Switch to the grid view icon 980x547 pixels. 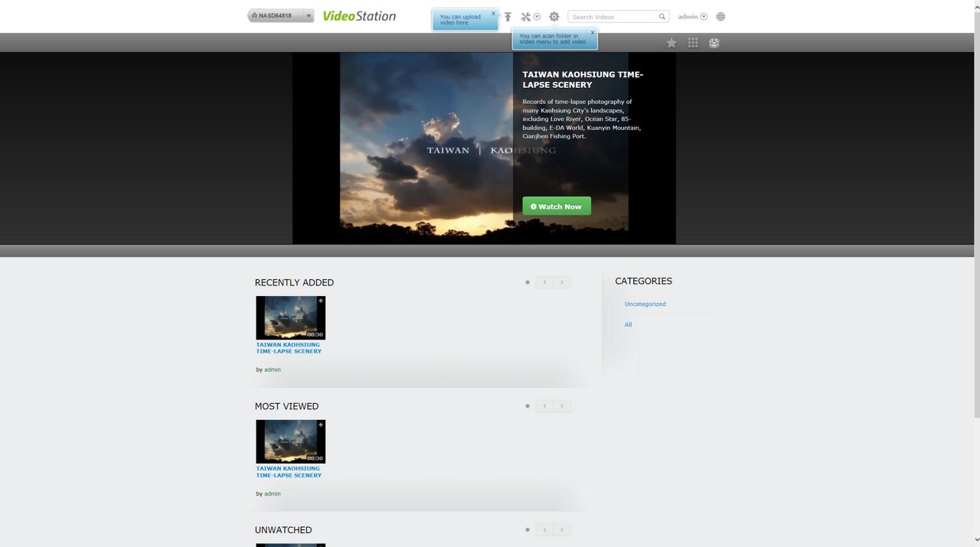(693, 43)
